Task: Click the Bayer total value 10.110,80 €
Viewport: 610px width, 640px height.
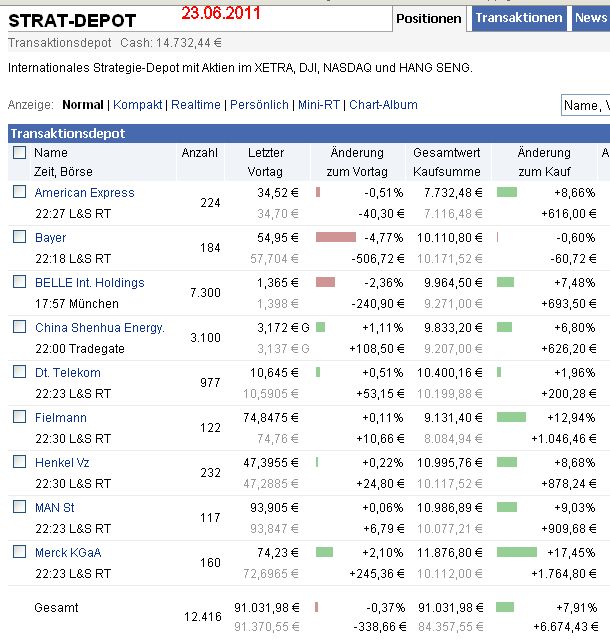Action: click(x=450, y=238)
